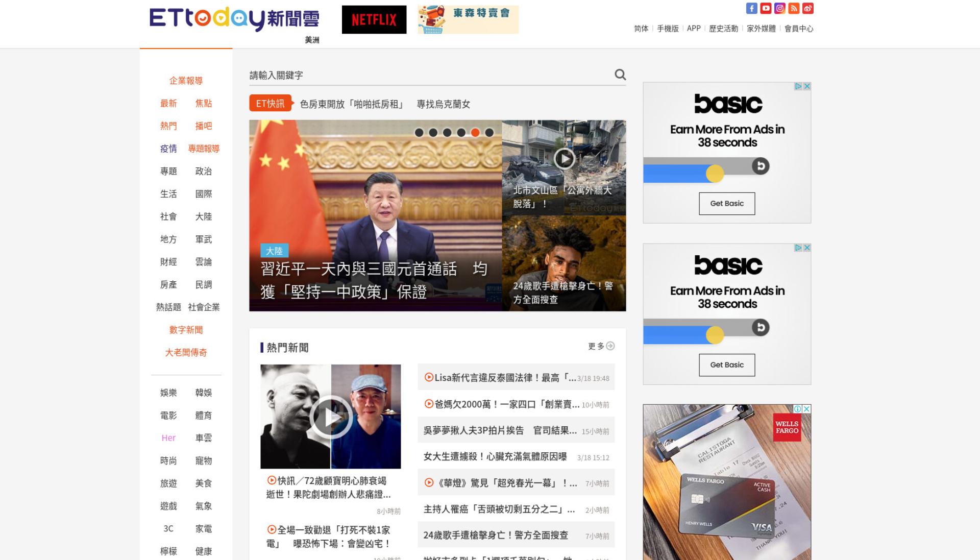This screenshot has height=560, width=980.
Task: Open the Her category
Action: pos(168,438)
